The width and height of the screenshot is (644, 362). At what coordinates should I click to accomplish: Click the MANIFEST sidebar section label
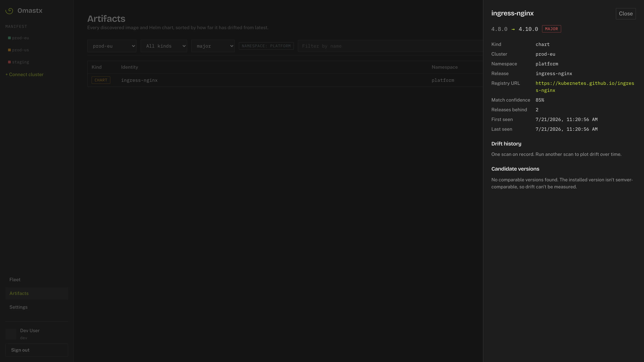click(x=16, y=26)
